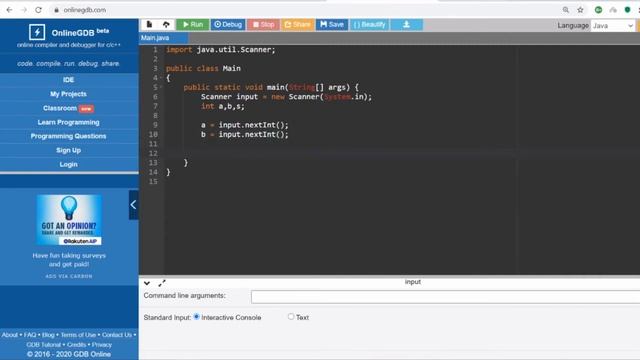640x360 pixels.
Task: Fold the code block at line 4
Action: click(161, 78)
